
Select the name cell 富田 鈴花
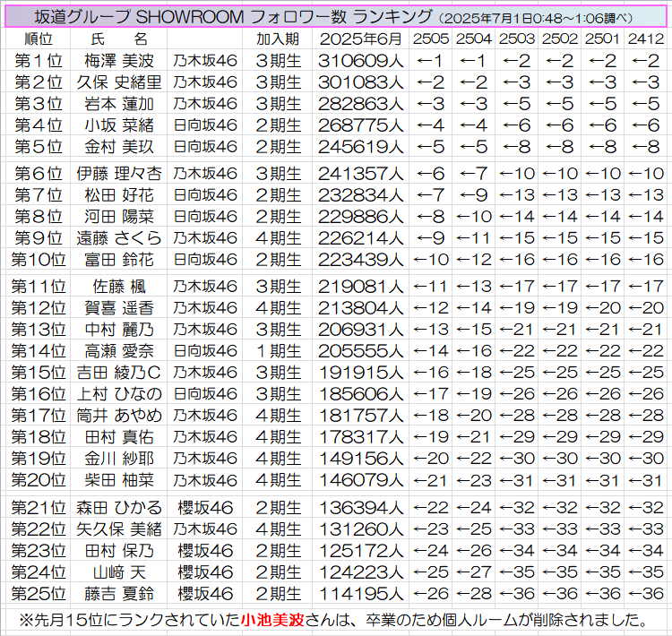click(119, 259)
